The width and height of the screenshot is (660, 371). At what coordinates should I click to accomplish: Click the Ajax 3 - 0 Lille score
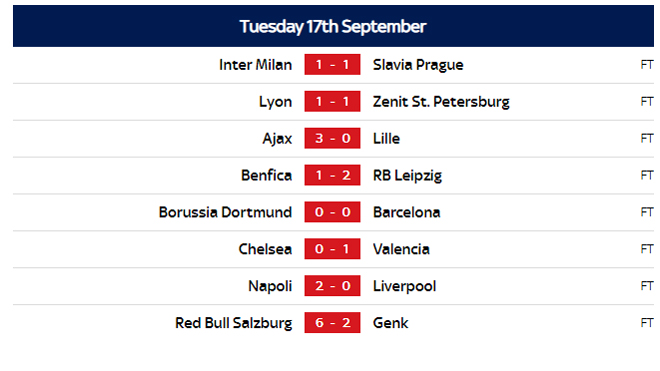[332, 138]
